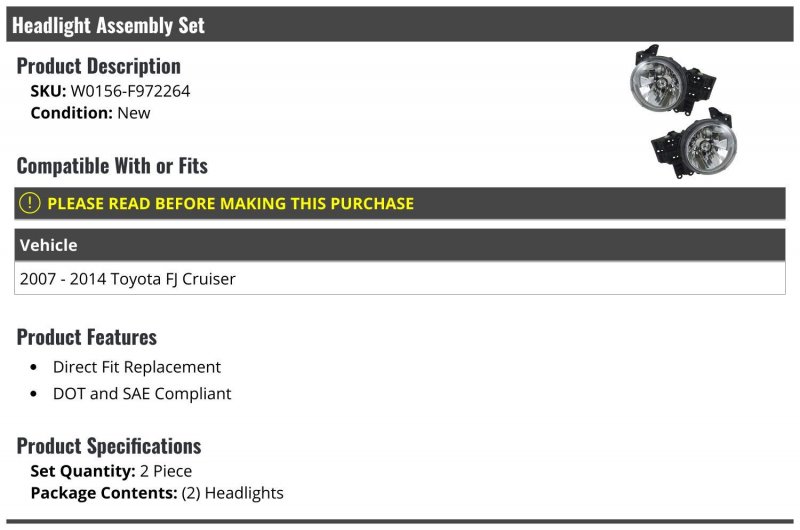Click the "Condition: New" text
Image resolution: width=800 pixels, height=530 pixels.
tap(90, 113)
